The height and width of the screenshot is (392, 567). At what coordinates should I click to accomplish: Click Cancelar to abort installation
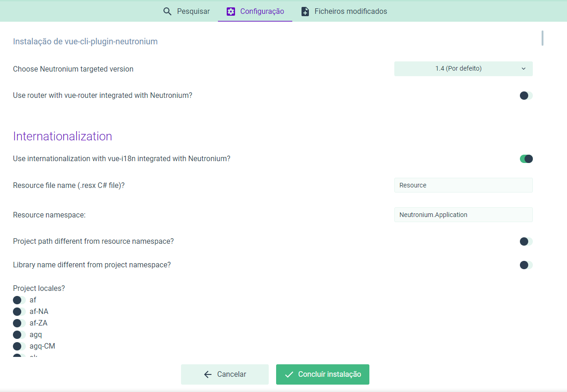pos(225,374)
